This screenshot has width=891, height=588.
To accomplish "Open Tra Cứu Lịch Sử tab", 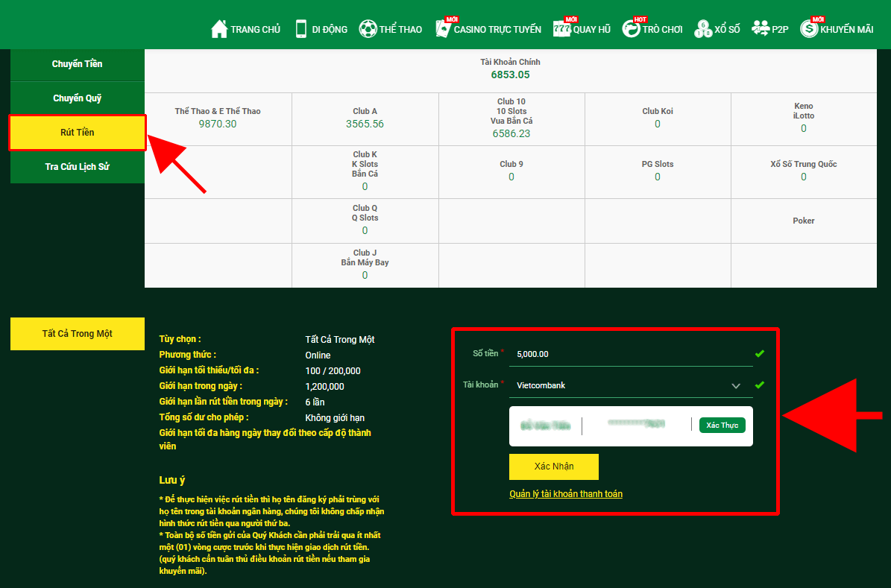I will point(78,166).
